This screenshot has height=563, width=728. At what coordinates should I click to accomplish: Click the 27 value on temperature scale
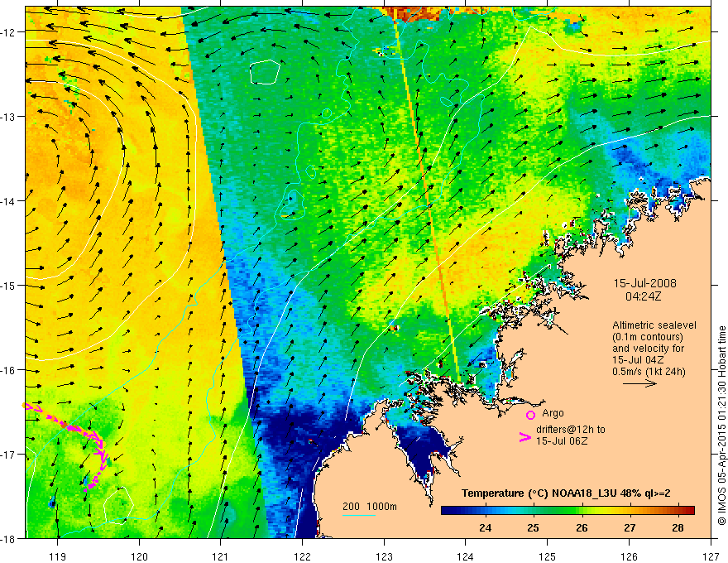pyautogui.click(x=630, y=527)
